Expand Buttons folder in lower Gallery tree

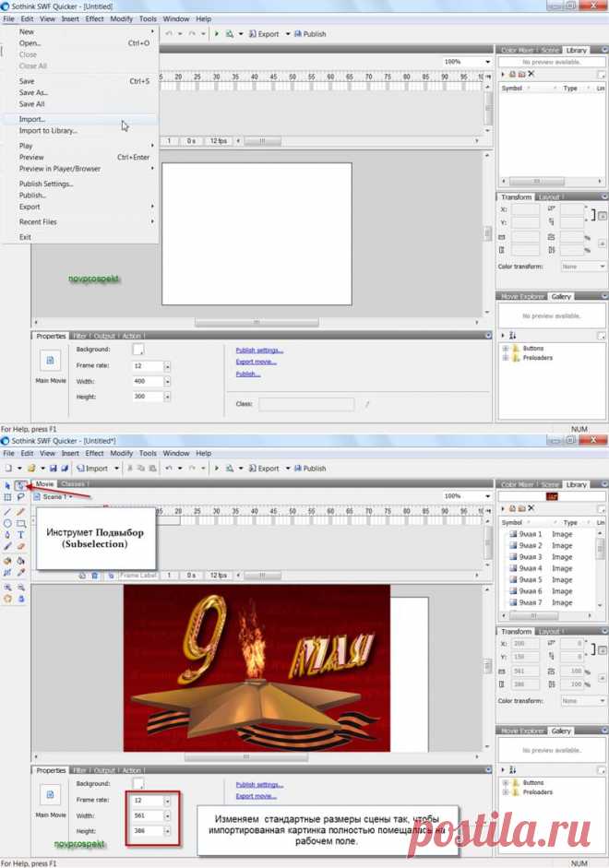tap(506, 783)
